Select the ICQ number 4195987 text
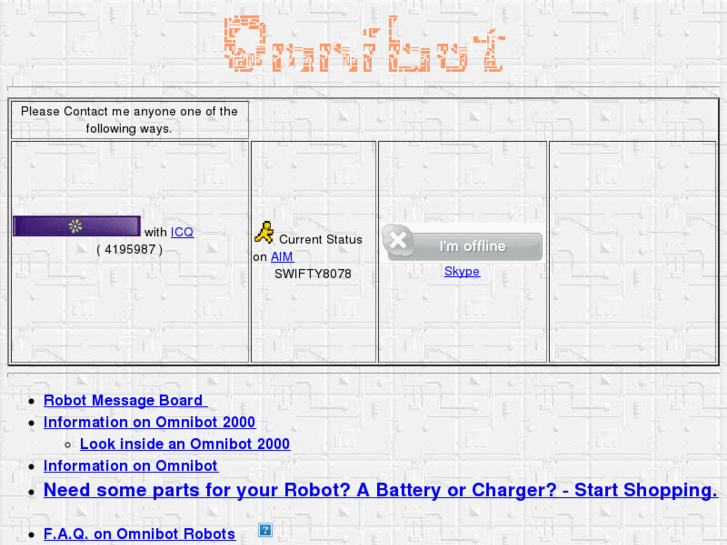This screenshot has width=727, height=545. 130,250
